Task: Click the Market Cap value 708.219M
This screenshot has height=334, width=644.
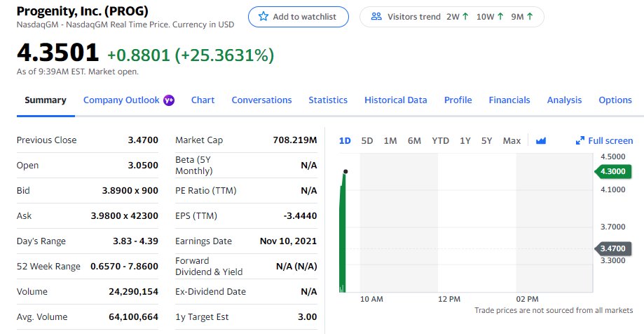Action: [x=295, y=140]
